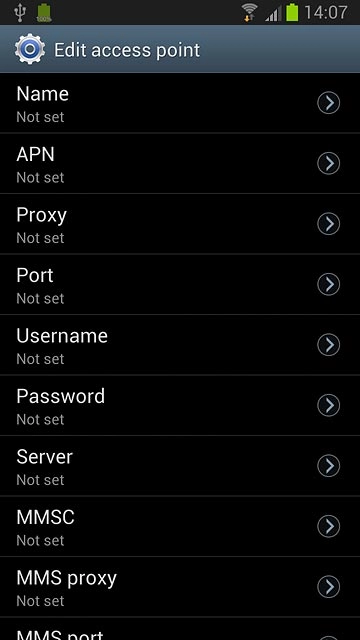Open the MMSC setting
360x640 pixels.
[x=180, y=526]
